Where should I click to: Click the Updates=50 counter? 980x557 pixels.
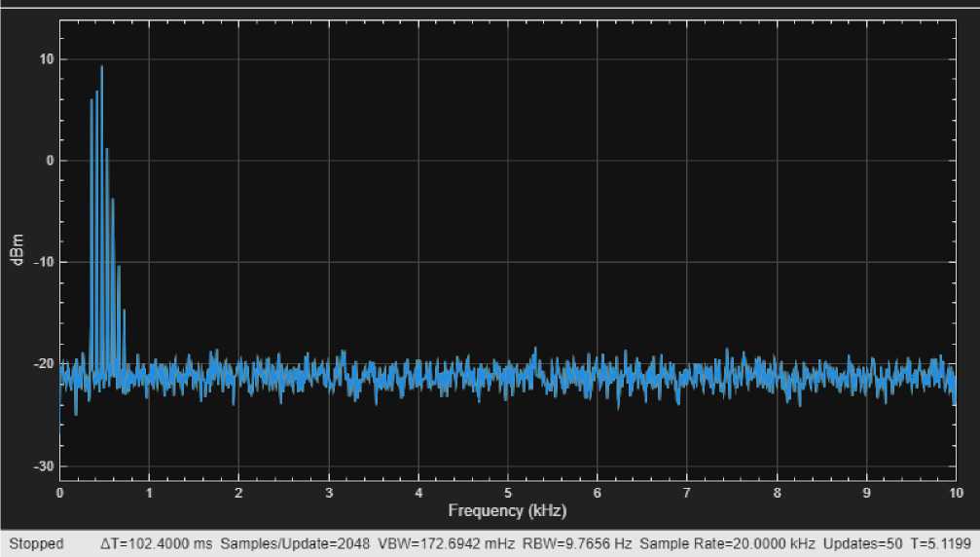tap(863, 543)
